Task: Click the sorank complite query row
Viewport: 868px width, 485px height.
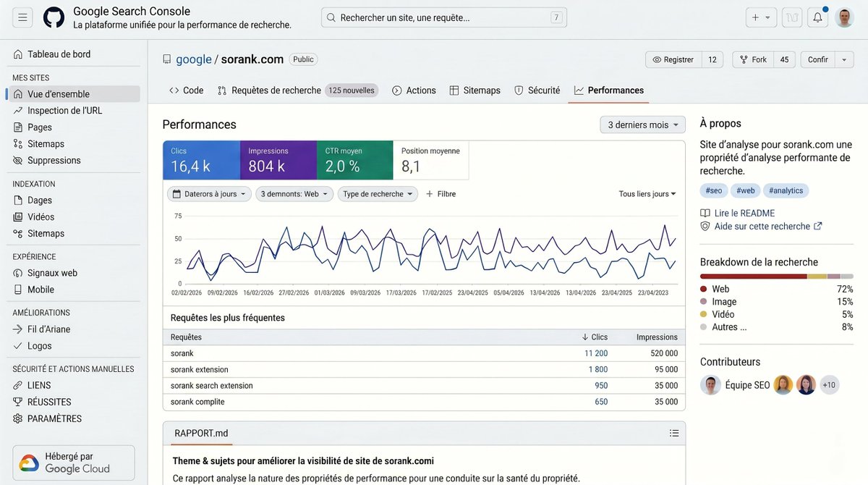Action: click(424, 402)
